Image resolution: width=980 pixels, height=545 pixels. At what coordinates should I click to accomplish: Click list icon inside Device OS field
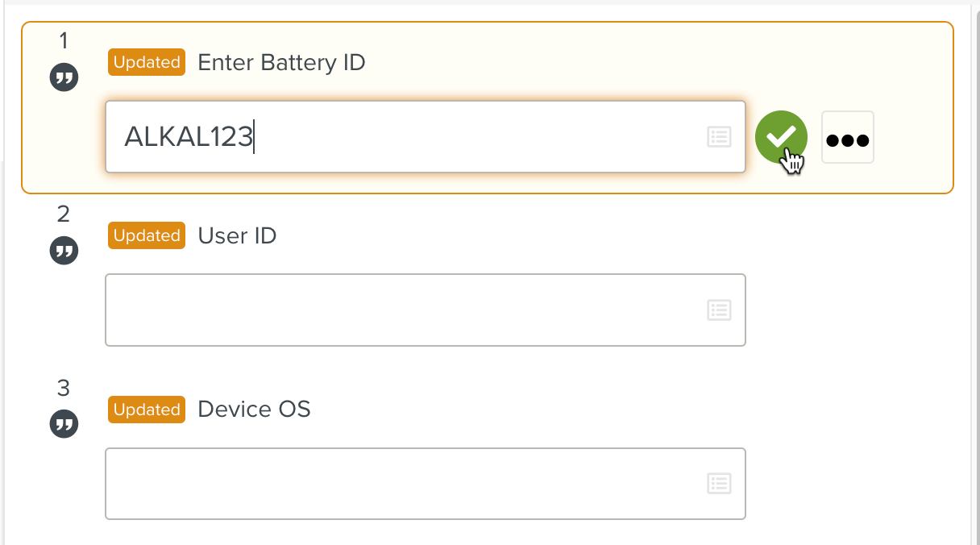click(x=719, y=484)
